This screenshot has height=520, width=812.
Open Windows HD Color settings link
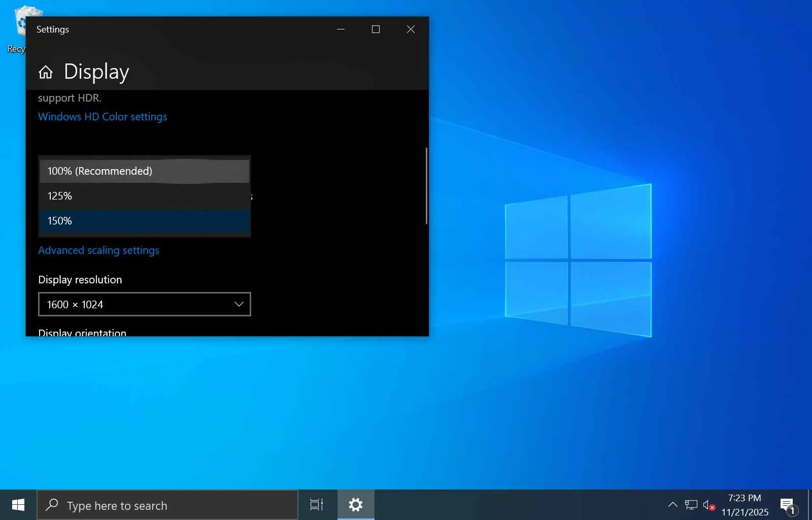[103, 117]
